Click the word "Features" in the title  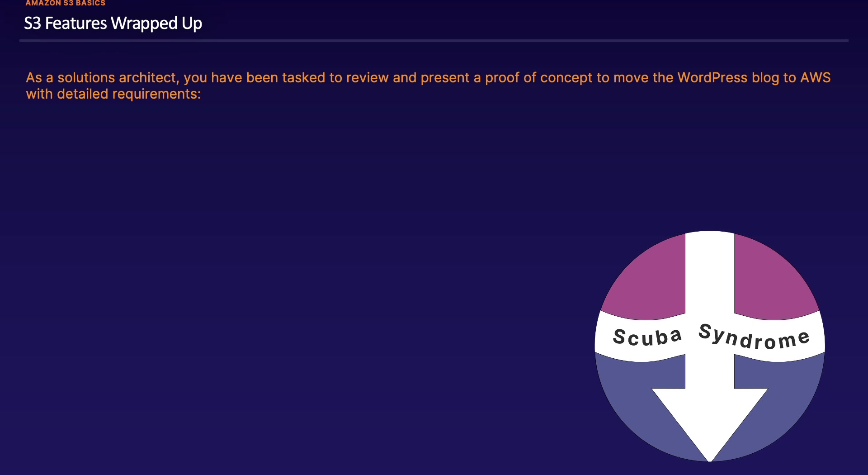[x=76, y=23]
